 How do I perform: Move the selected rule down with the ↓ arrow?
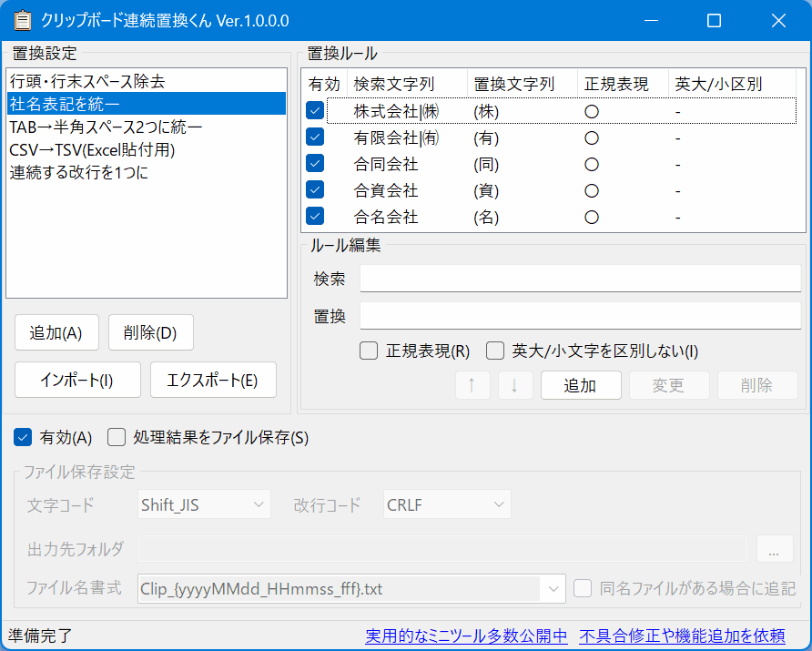515,385
